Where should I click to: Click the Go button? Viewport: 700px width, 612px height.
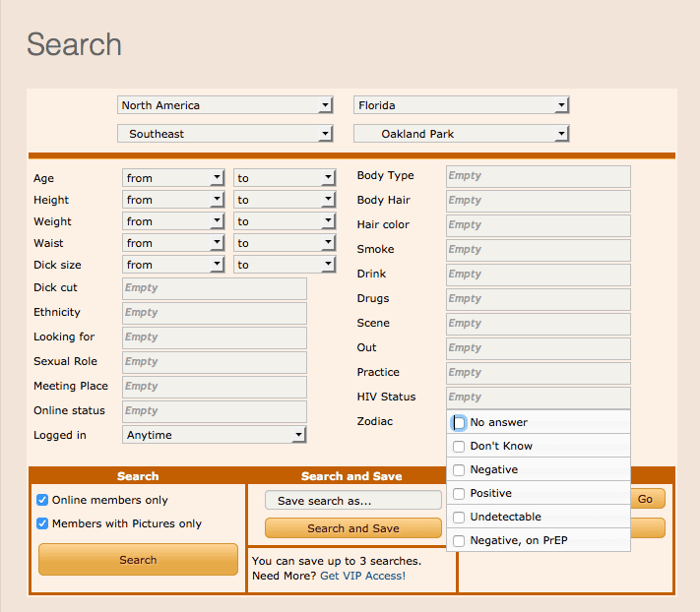click(x=645, y=499)
